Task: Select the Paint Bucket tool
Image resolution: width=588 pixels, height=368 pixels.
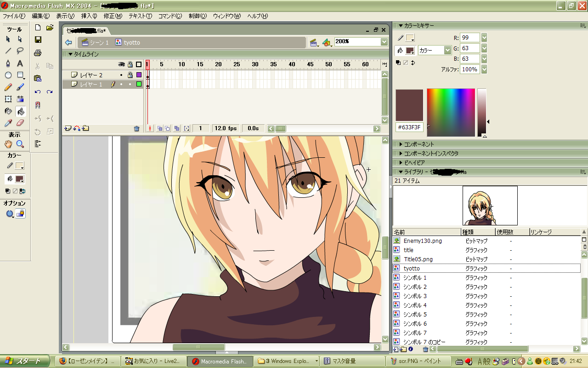Action: (x=20, y=111)
